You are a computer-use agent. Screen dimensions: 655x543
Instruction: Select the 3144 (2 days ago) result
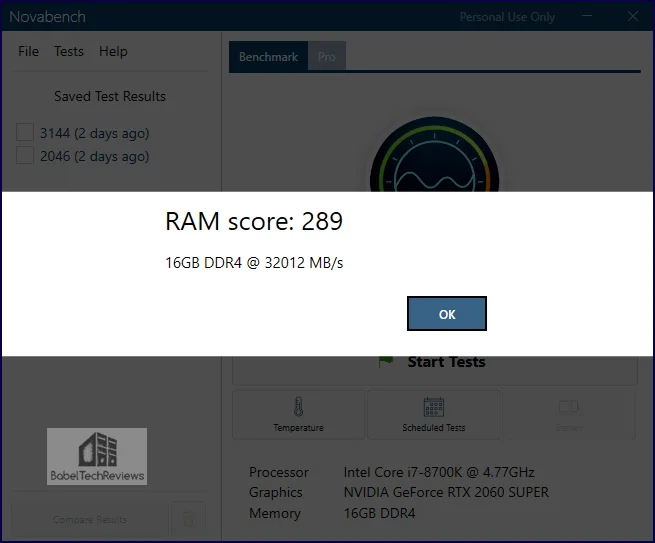[x=94, y=133]
